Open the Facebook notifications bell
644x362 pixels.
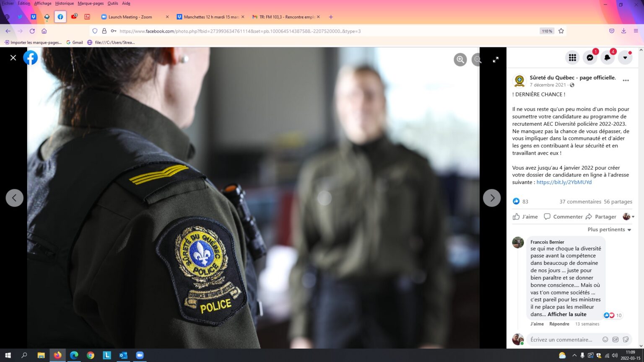(x=607, y=58)
